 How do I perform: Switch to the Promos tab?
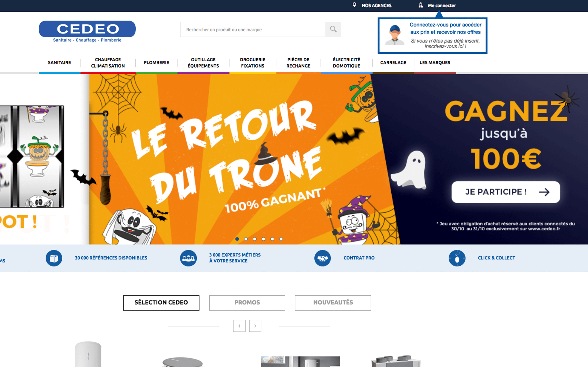pyautogui.click(x=247, y=303)
